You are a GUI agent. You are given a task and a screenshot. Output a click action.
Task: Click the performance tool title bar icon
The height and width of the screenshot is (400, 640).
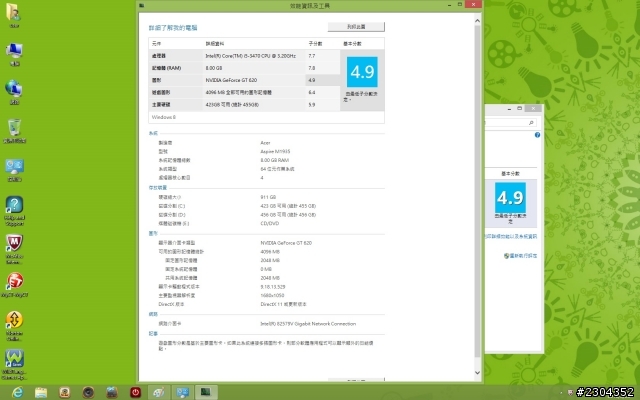[x=142, y=5]
